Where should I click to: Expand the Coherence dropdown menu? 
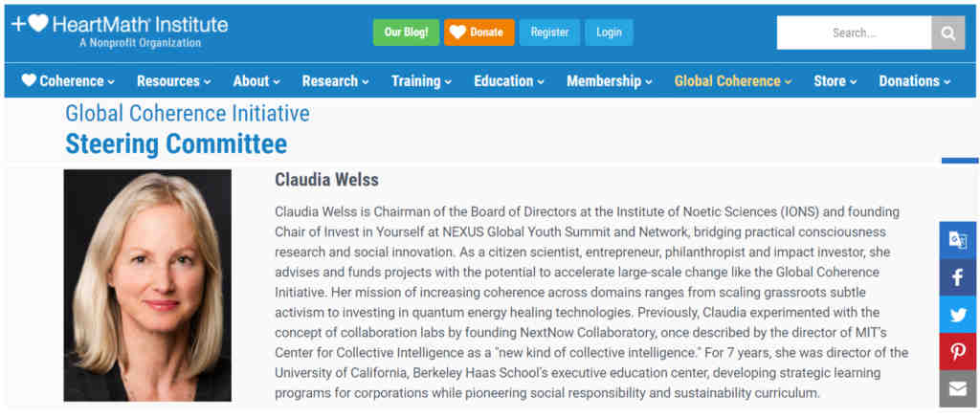[x=68, y=81]
